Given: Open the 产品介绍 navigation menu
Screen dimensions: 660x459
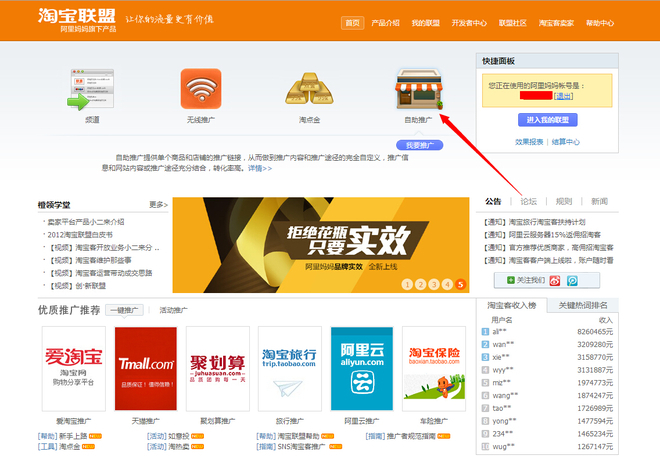Looking at the screenshot, I should [x=385, y=22].
